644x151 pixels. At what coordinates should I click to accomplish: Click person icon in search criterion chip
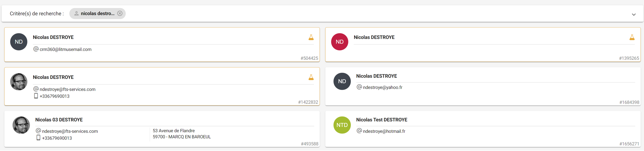click(x=77, y=14)
